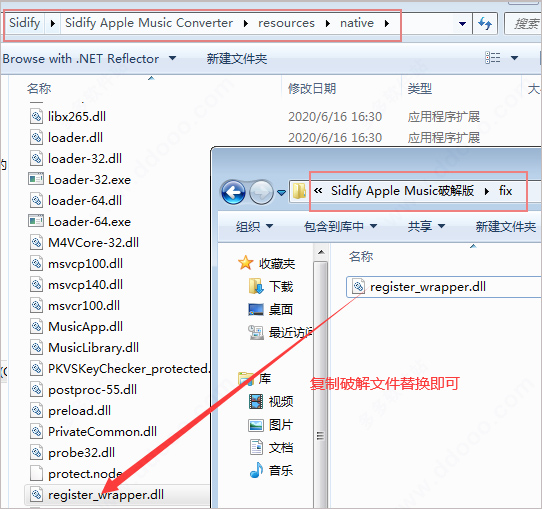Viewport: 542px width, 509px height.
Task: Click the loader-32.dll file icon
Action: [36, 159]
